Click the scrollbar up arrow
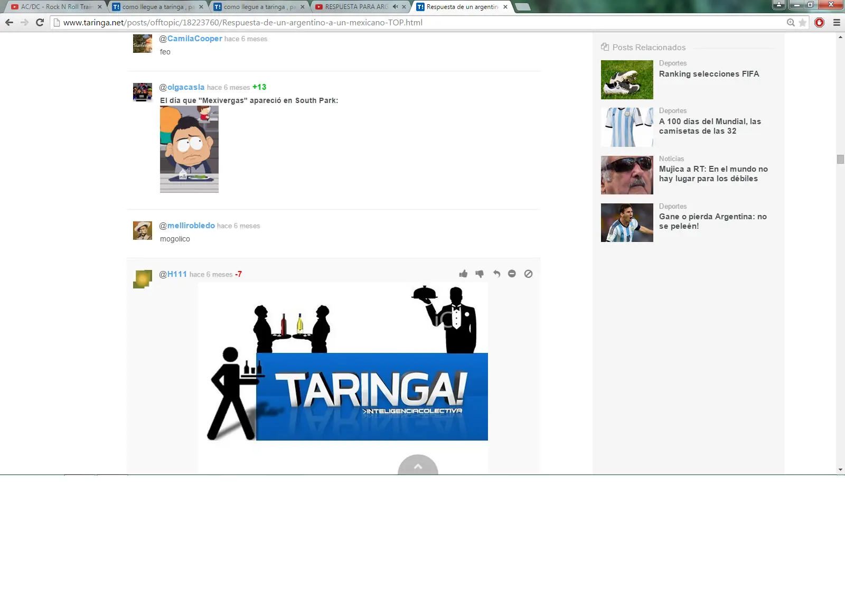This screenshot has height=616, width=845. pos(840,36)
